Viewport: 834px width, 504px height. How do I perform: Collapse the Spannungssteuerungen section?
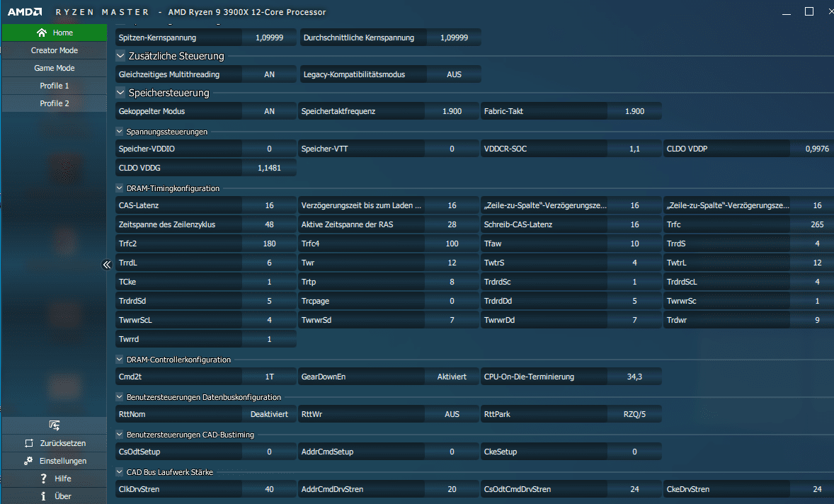pyautogui.click(x=119, y=132)
